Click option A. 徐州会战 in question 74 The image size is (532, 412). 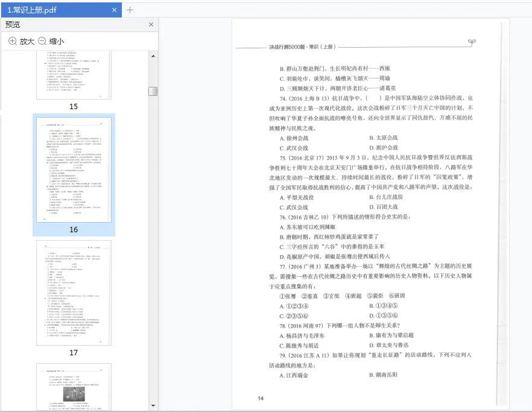point(294,138)
